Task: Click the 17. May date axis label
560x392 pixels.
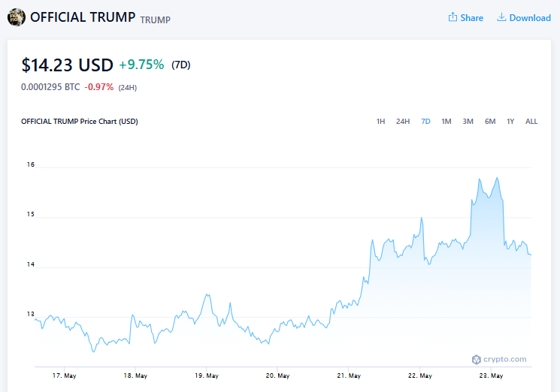Action: (65, 375)
